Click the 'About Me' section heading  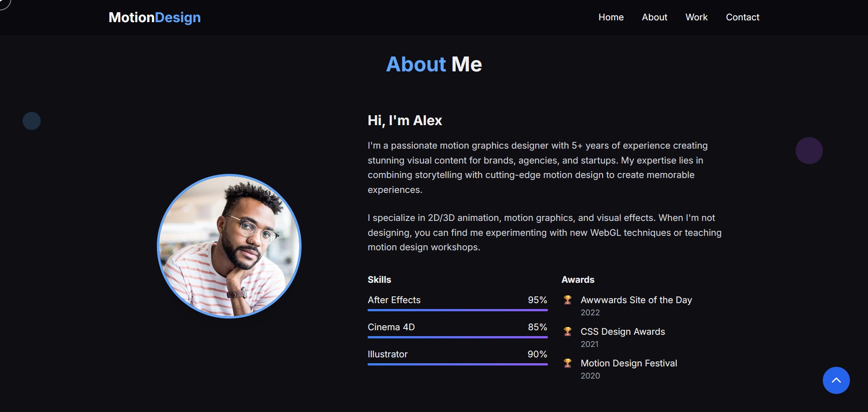click(434, 64)
